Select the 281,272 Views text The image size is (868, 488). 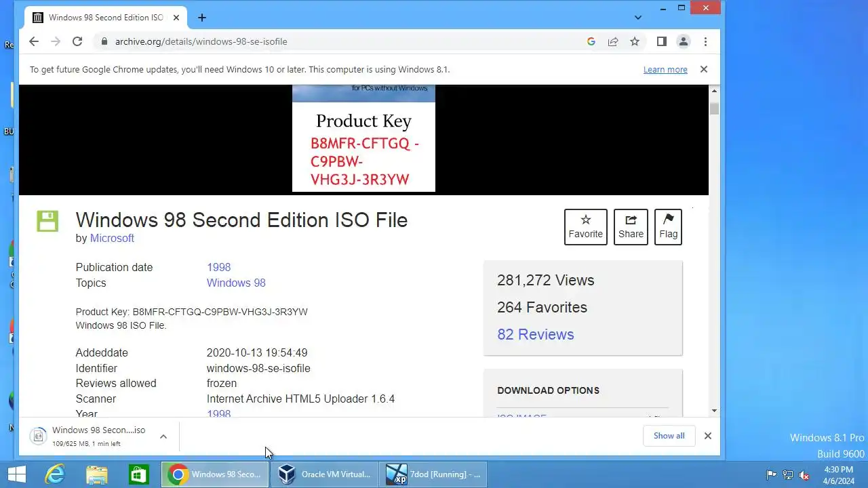coord(545,280)
